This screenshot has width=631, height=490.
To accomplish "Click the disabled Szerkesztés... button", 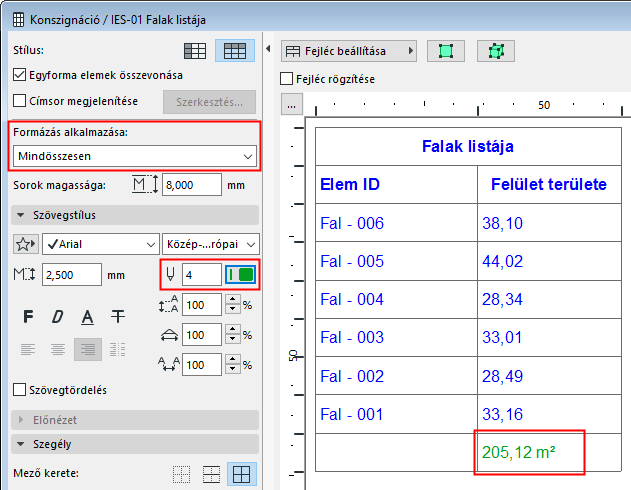I will pyautogui.click(x=209, y=102).
